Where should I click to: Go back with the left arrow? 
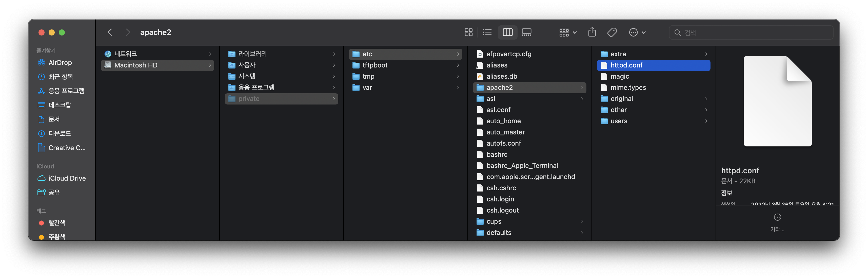point(110,32)
